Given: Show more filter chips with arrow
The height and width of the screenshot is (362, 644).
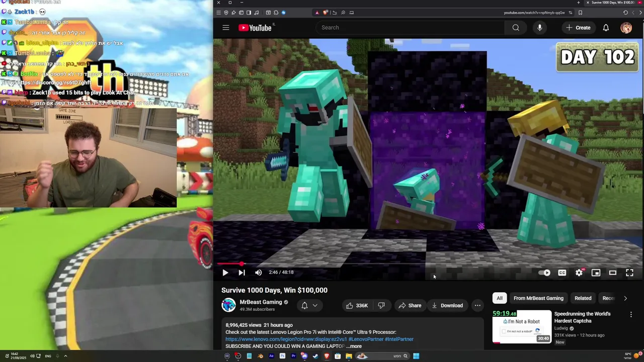Looking at the screenshot, I should (625, 298).
